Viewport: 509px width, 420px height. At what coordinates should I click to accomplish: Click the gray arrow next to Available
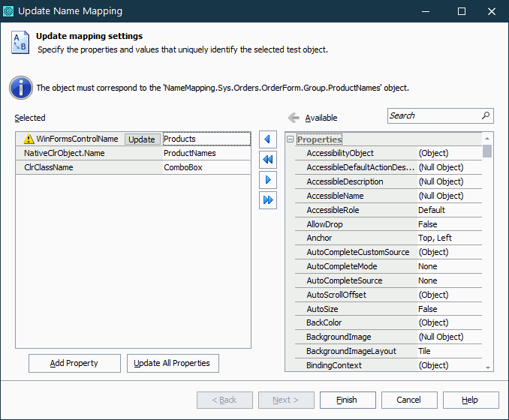293,118
